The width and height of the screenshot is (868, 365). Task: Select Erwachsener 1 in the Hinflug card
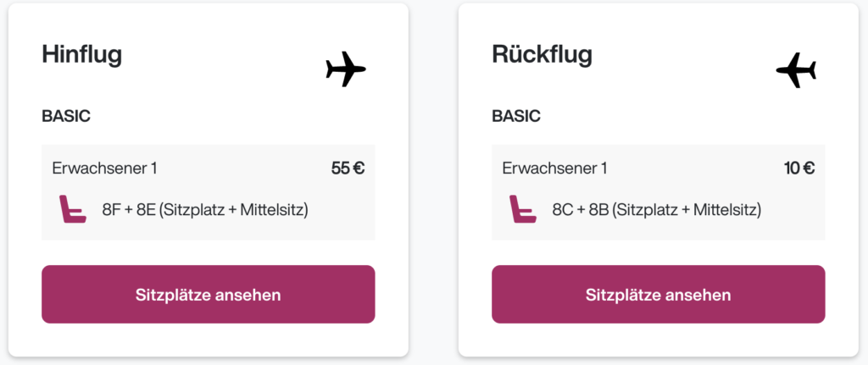(104, 168)
